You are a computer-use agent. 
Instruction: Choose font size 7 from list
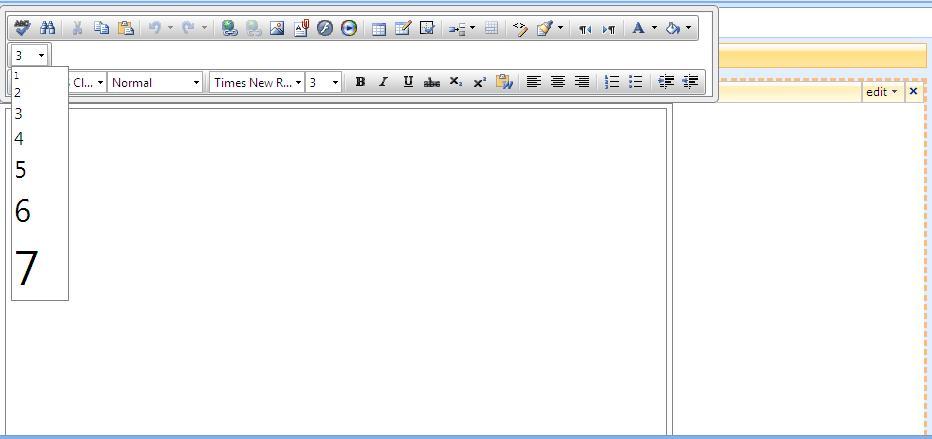(40, 269)
